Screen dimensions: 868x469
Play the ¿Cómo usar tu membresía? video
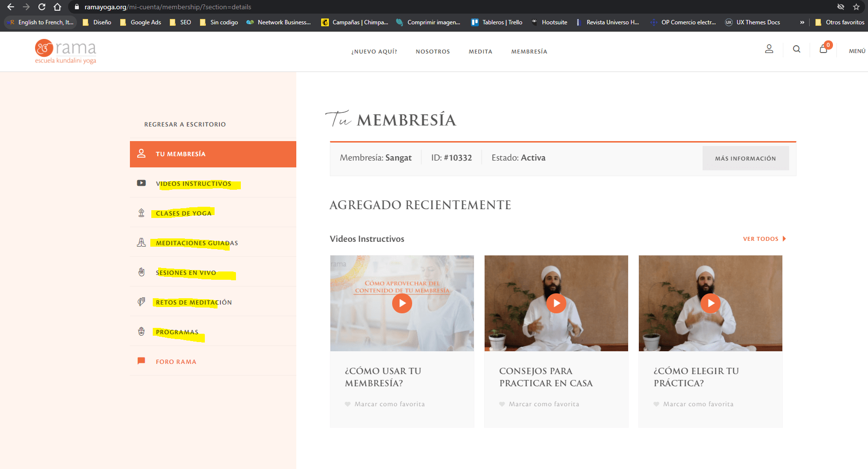[x=402, y=303]
